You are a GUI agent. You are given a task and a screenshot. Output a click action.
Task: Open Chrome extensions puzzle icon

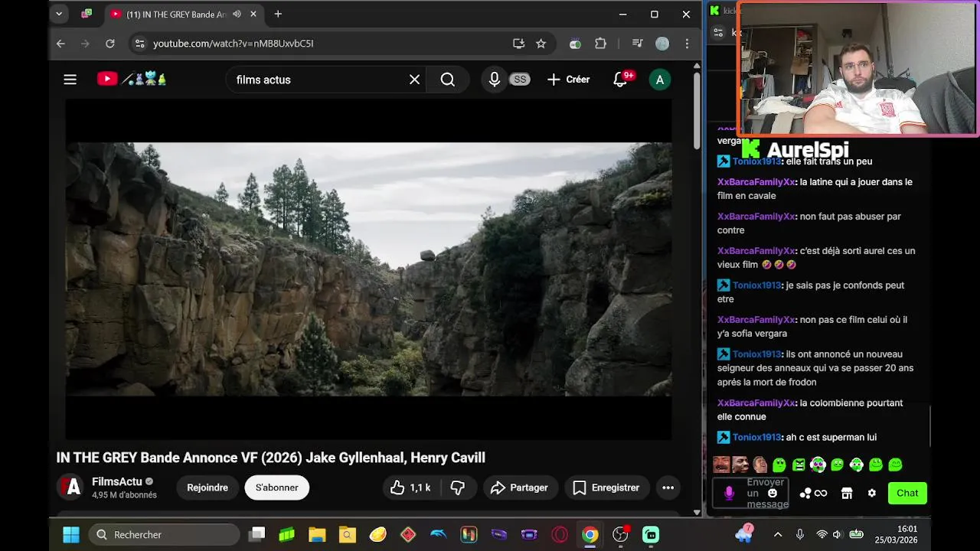pyautogui.click(x=601, y=44)
